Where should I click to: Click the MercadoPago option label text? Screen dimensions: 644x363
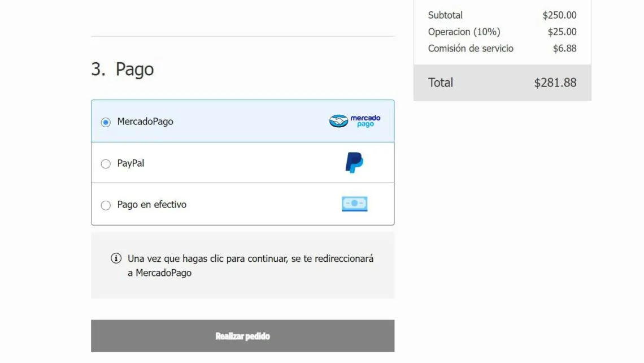[145, 122]
